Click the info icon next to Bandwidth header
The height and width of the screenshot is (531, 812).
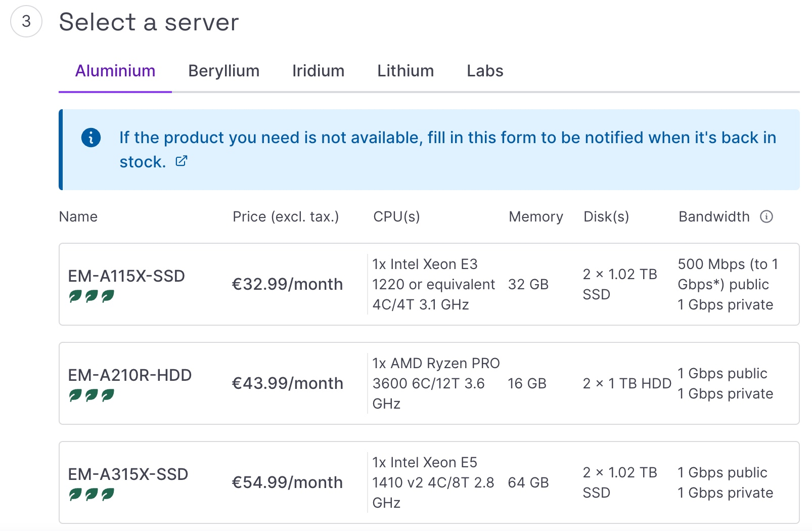pyautogui.click(x=768, y=216)
